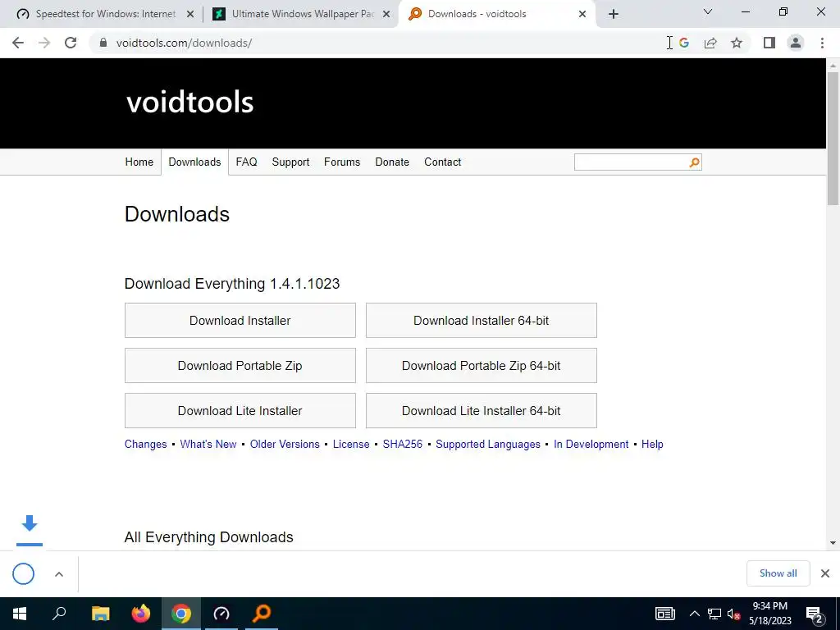Click the page vertical scrollbar thumb
Viewport: 840px width, 630px height.
(833, 138)
